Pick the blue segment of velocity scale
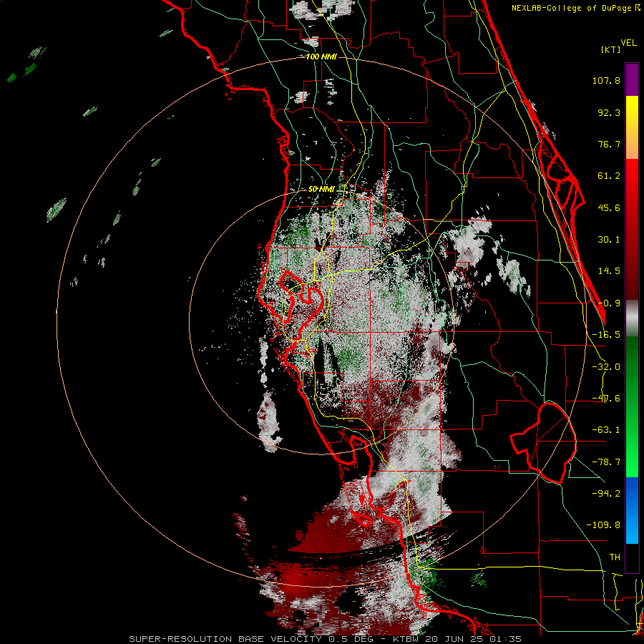Viewport: 644px width, 644px height. (x=632, y=510)
